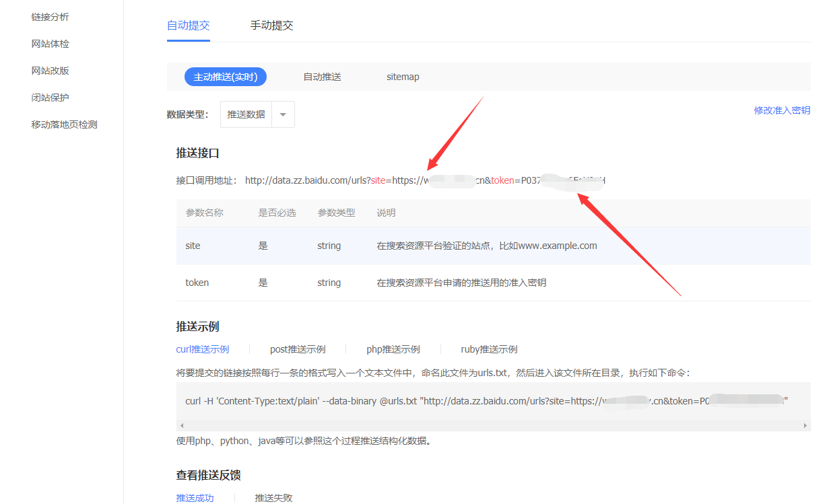This screenshot has width=827, height=504.
Task: Click the 参数类型 column header
Action: point(337,213)
